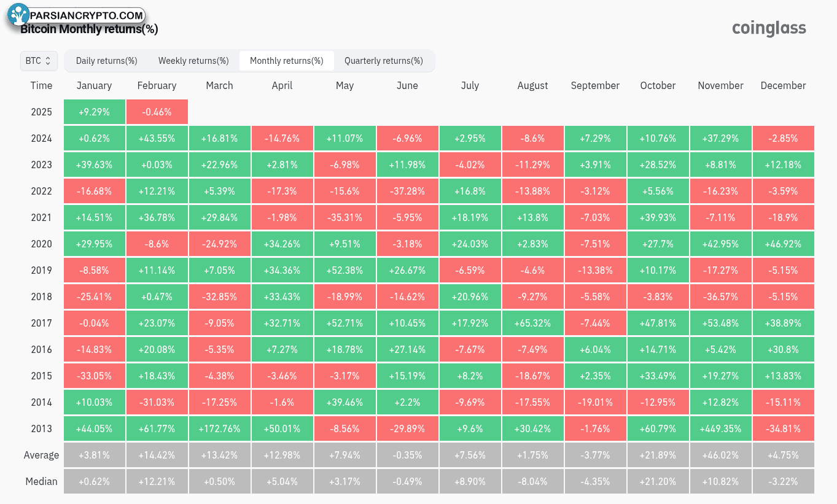Click the ParsianCrypto logo icon
837x504 pixels.
(18, 15)
